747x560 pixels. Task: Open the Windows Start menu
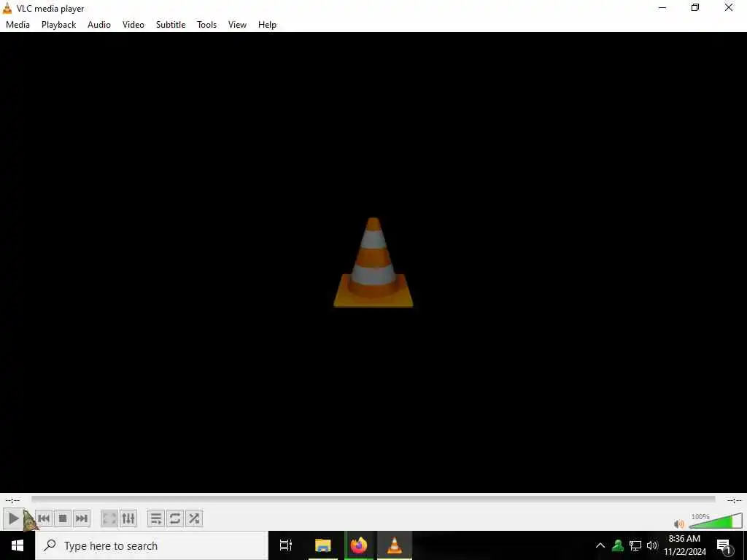[x=18, y=545]
